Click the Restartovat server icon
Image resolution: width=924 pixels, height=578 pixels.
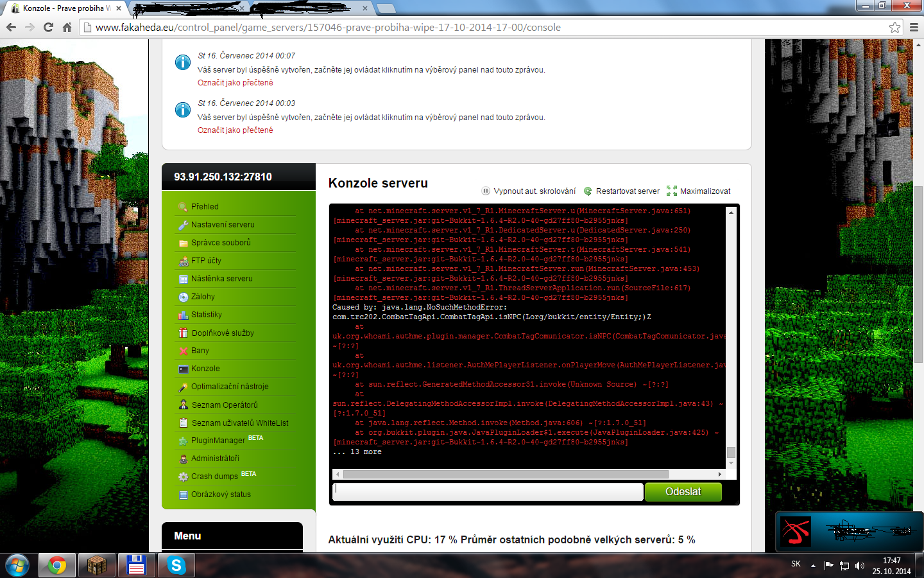pyautogui.click(x=588, y=191)
